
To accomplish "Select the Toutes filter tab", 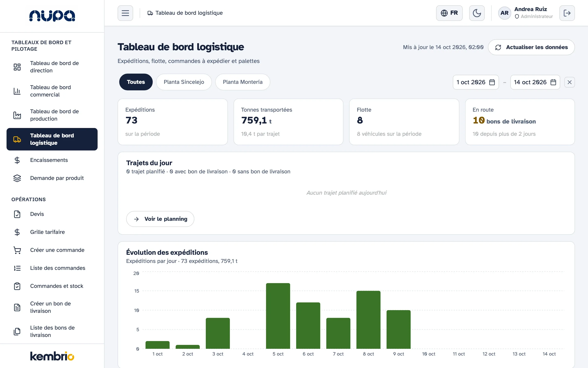I will click(x=136, y=82).
